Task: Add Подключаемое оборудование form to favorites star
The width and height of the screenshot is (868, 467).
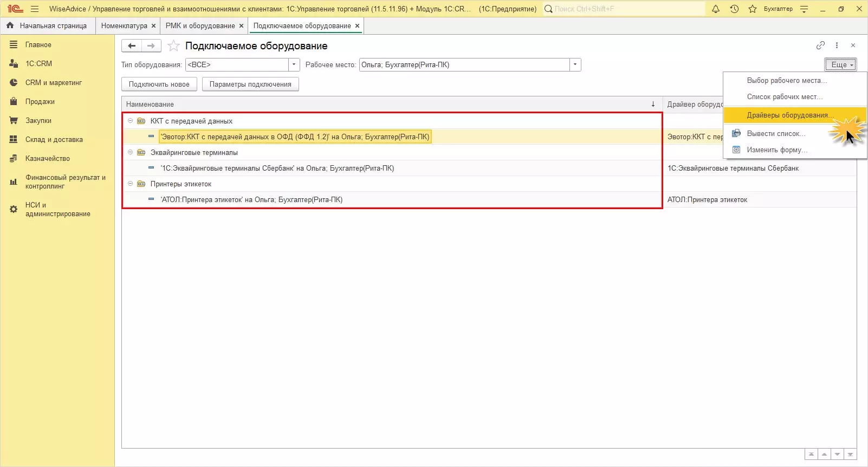Action: point(173,46)
